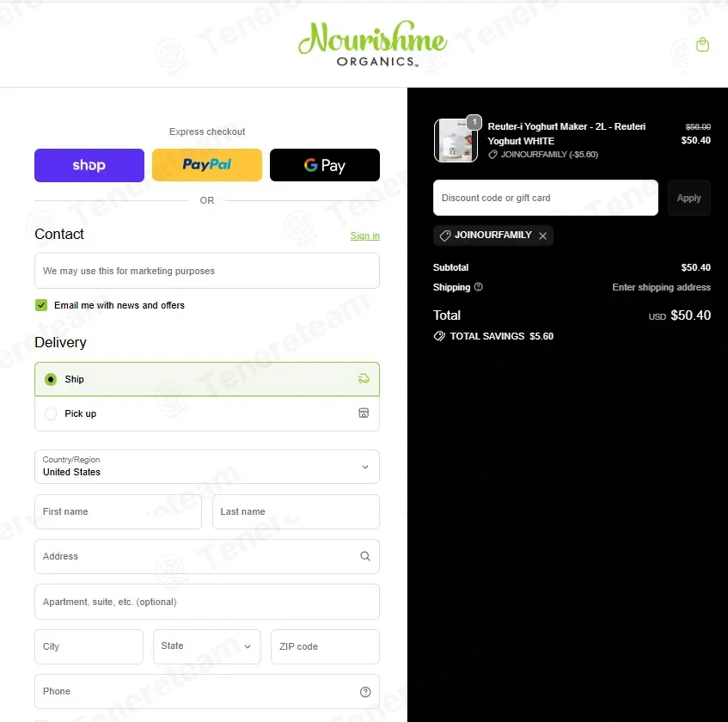
Task: Click the Total Savings tag icon
Action: [438, 336]
